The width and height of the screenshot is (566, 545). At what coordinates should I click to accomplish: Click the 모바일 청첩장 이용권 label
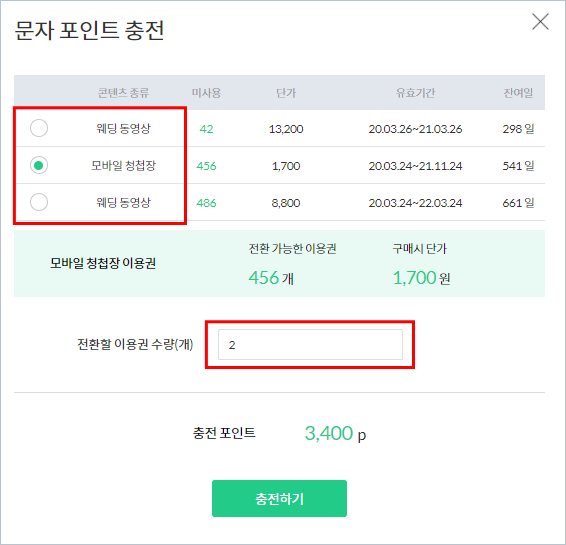pos(103,263)
